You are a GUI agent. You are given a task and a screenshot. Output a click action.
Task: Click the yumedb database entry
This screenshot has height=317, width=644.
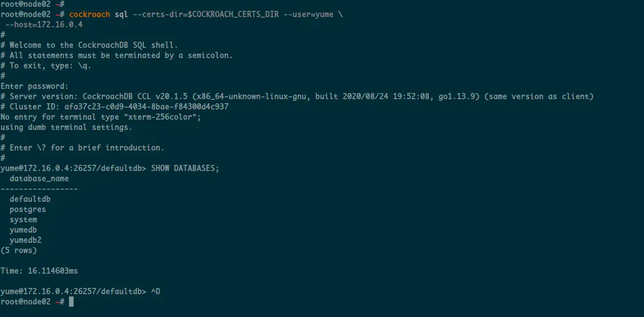(x=23, y=230)
